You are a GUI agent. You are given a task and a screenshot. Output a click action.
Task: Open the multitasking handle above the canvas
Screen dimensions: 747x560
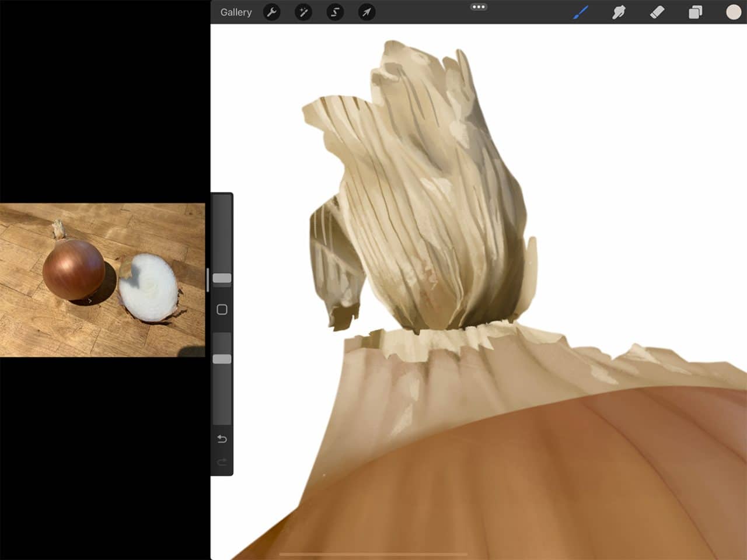pos(479,6)
